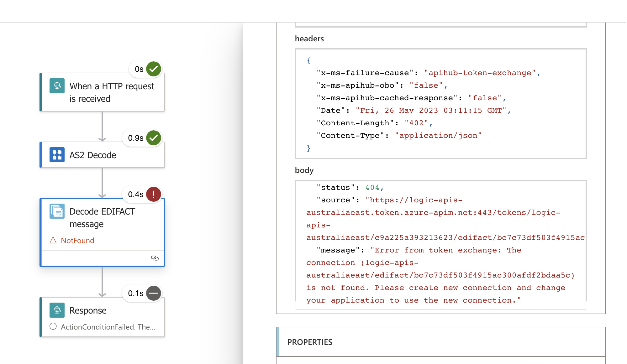The height and width of the screenshot is (364, 627).
Task: Click the red error badge on Decode EDIFACT
Action: [153, 194]
